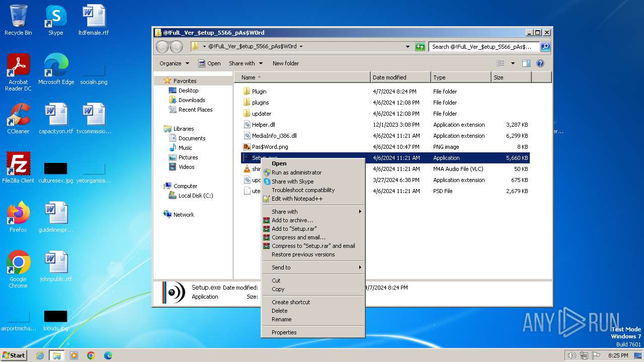Select Add to "Setup.rar"

tap(313, 229)
